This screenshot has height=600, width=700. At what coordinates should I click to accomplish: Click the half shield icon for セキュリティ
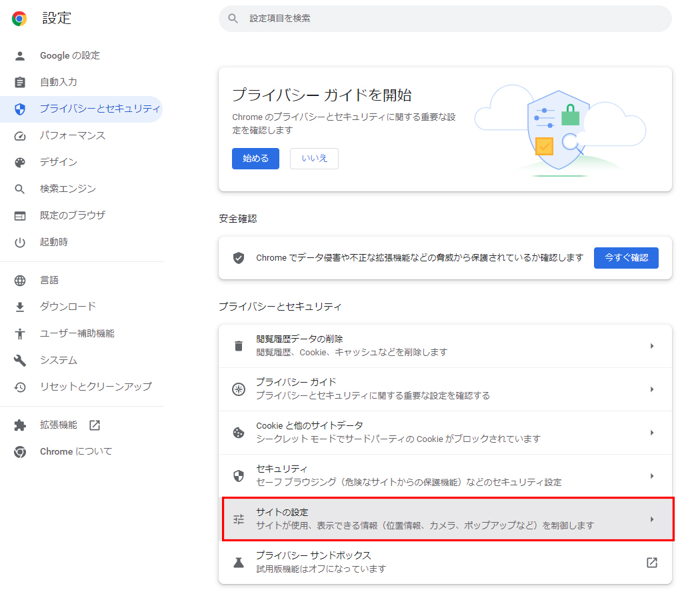239,476
